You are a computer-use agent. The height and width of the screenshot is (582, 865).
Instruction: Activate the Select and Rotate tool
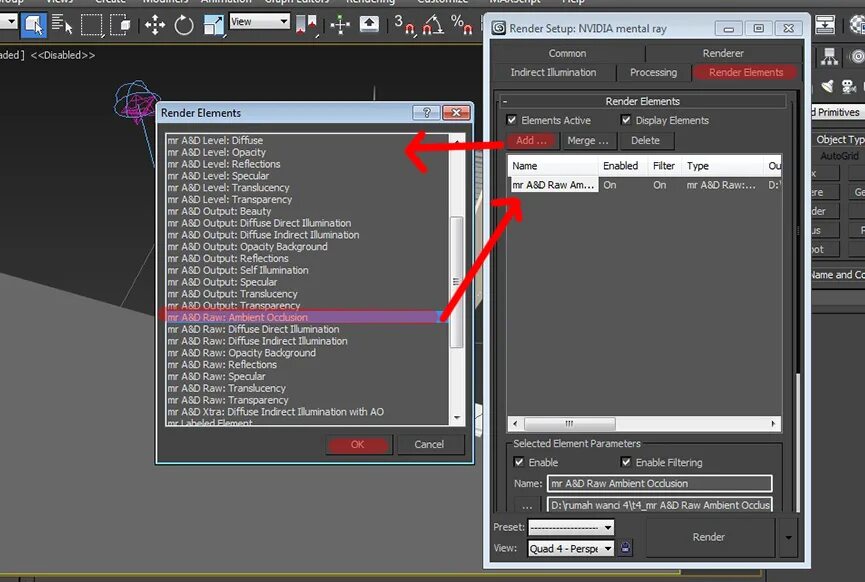coord(184,25)
